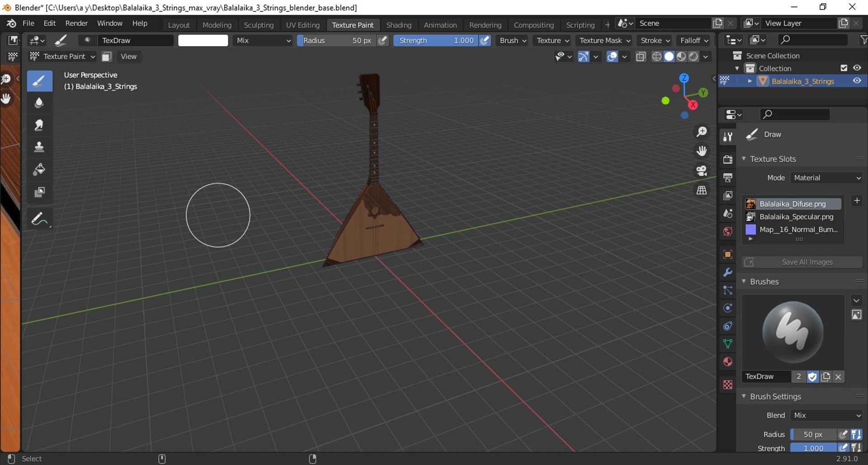Screen dimensions: 868x465
Task: Open the Stroke dropdown
Action: 655,41
